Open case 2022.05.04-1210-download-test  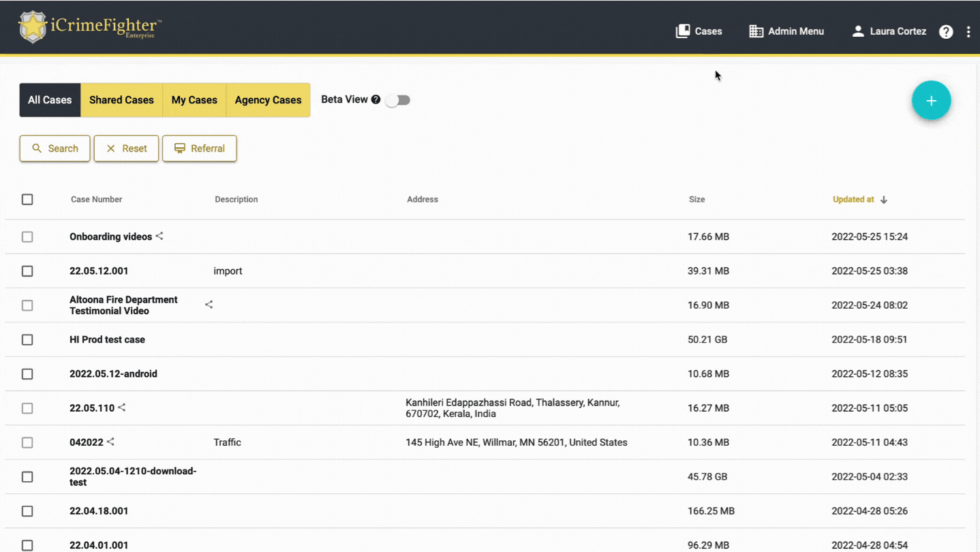(133, 477)
